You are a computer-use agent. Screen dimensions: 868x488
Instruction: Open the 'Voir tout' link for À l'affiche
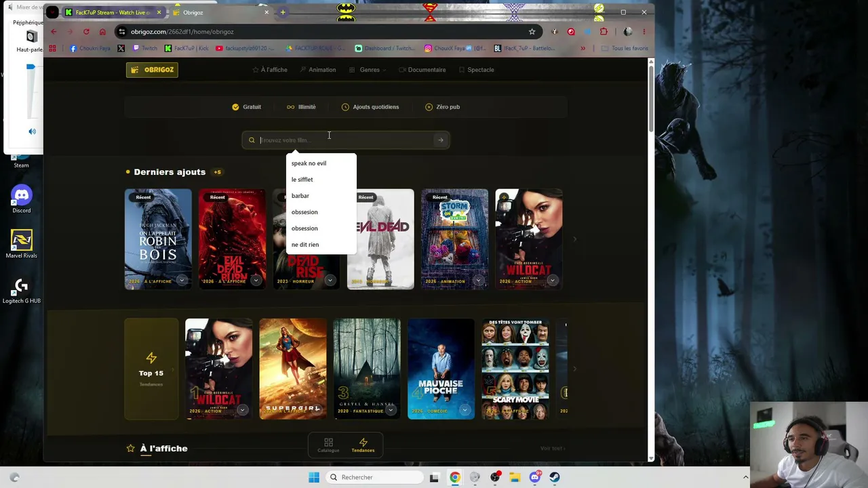point(553,448)
